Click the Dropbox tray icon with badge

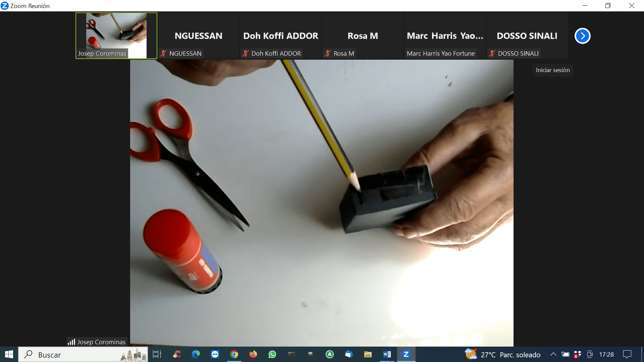point(578,354)
